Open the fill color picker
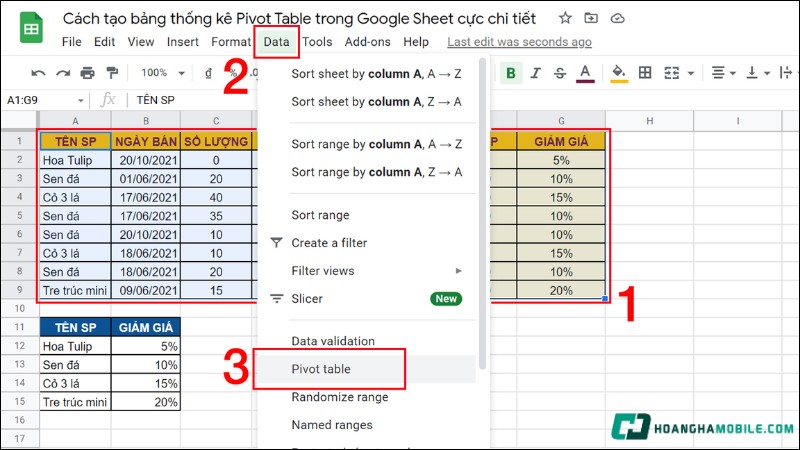This screenshot has width=800, height=450. (x=619, y=73)
